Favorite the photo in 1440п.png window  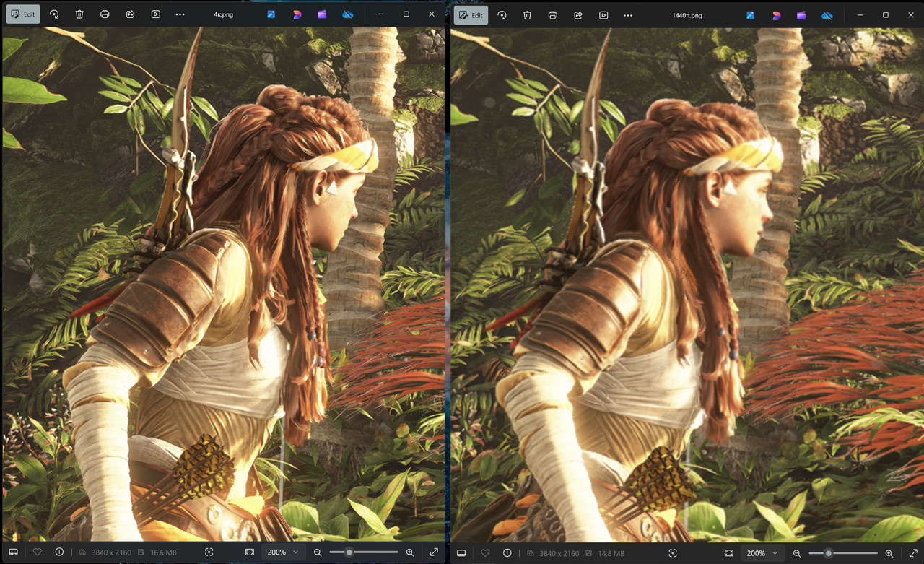(485, 553)
